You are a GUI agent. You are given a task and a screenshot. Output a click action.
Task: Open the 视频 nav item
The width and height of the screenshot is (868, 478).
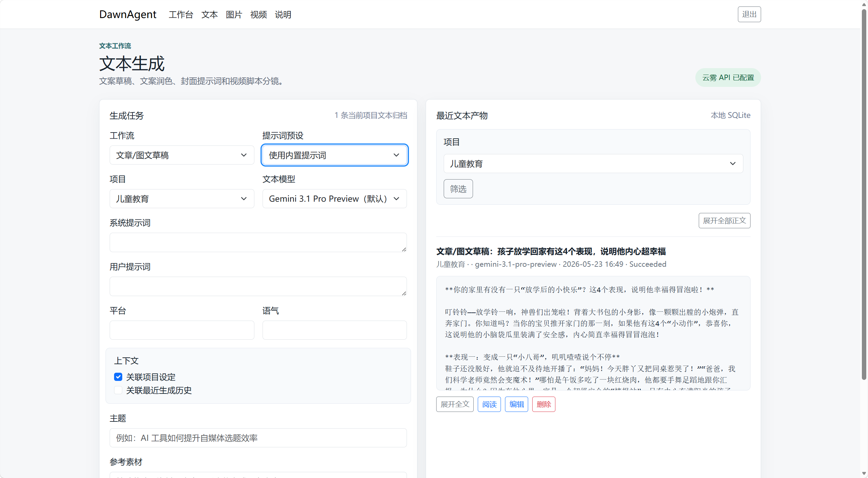tap(258, 15)
